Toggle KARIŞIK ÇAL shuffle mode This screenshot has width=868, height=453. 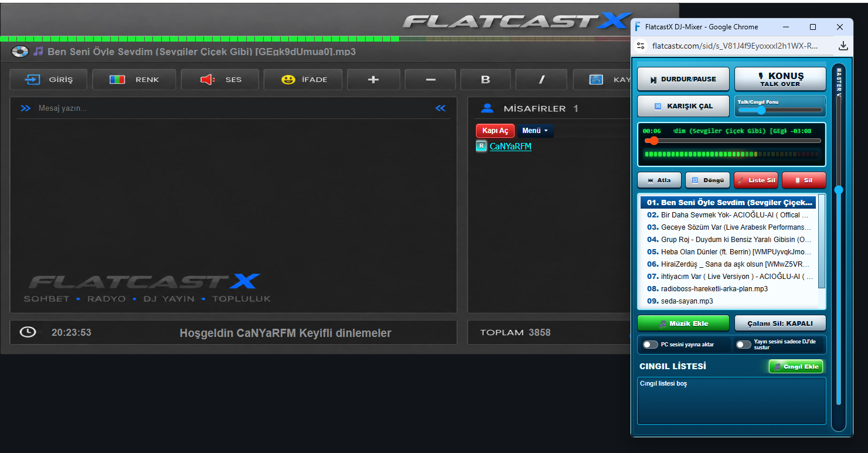[x=683, y=106]
